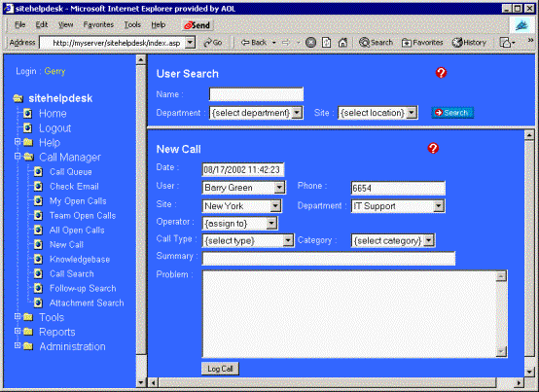Viewport: 539px width, 392px height.
Task: Click the Log Call button
Action: [220, 369]
